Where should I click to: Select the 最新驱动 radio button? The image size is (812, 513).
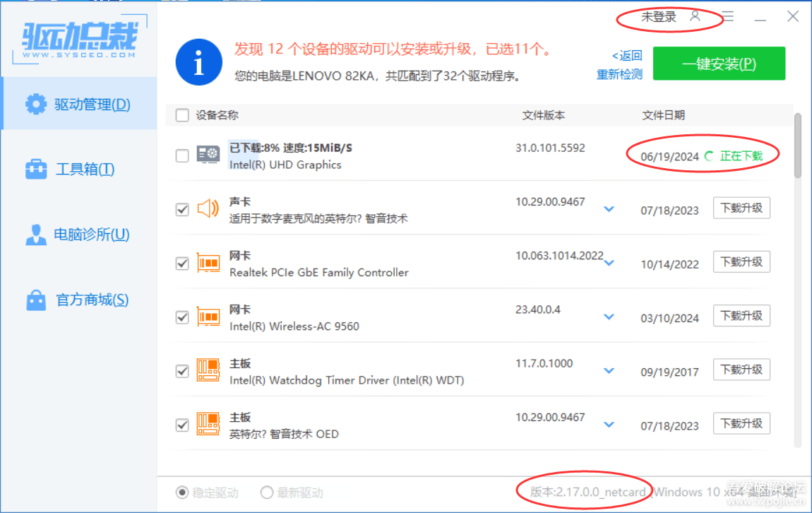tap(267, 493)
